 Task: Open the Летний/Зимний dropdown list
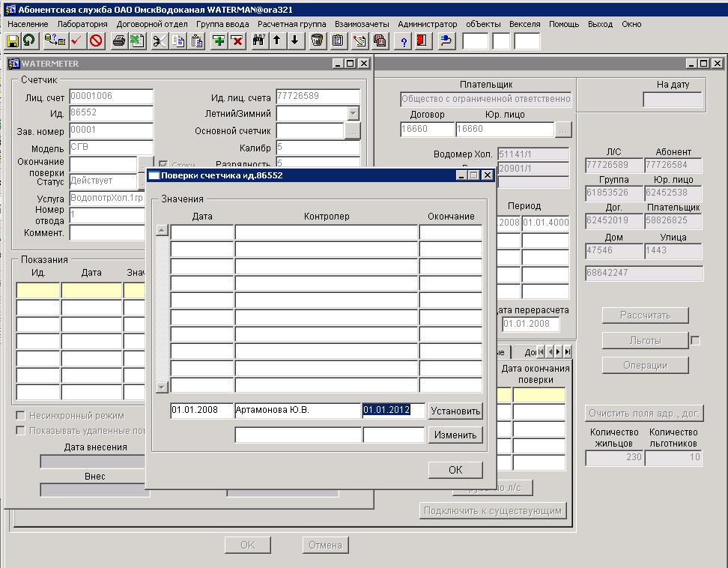point(354,114)
